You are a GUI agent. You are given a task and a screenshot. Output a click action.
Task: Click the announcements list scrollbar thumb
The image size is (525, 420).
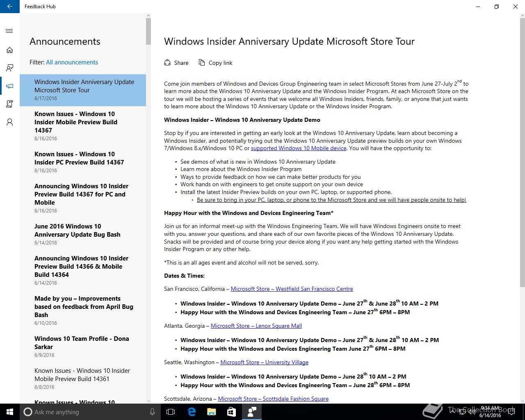tap(148, 31)
